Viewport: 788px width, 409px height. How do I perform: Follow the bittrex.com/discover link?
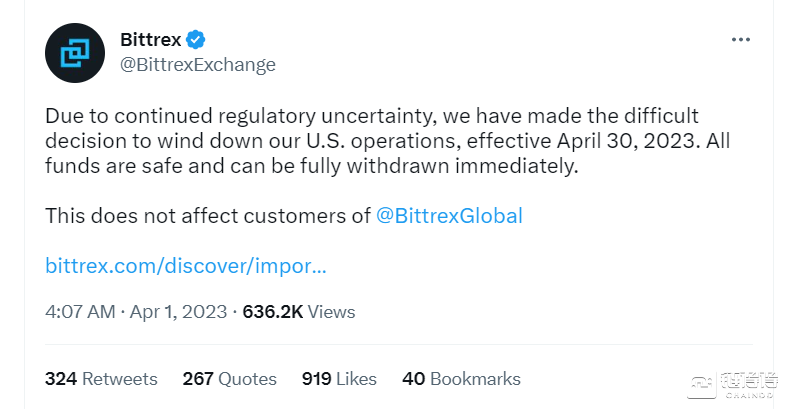click(x=186, y=267)
